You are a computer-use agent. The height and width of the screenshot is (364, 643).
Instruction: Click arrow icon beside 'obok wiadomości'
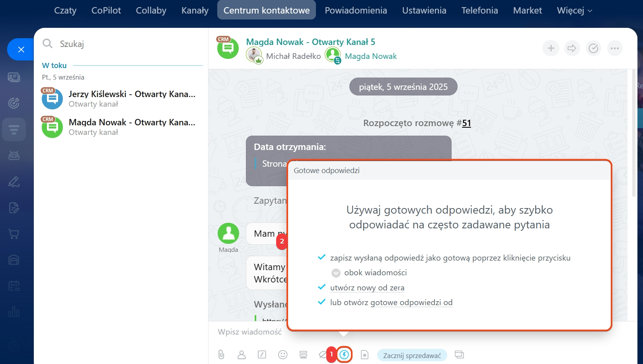click(336, 273)
